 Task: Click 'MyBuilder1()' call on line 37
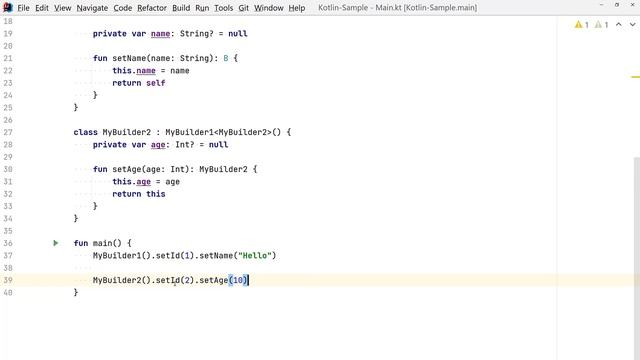coord(122,256)
